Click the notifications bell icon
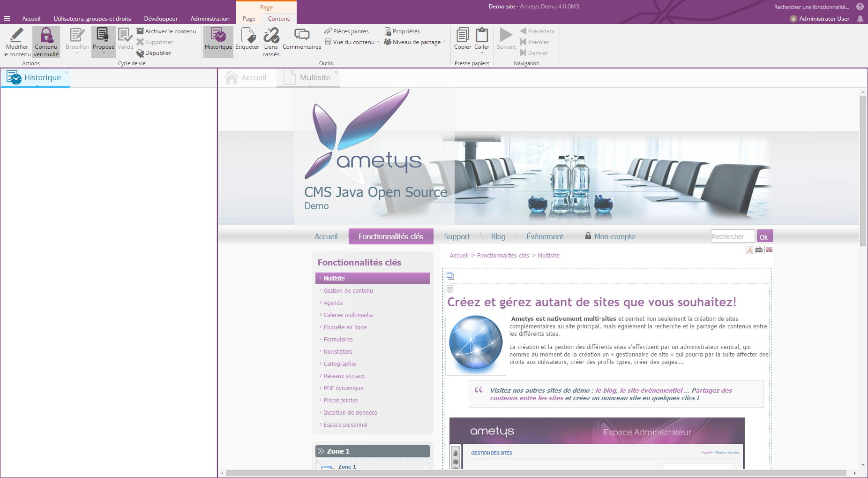The image size is (868, 478). click(x=860, y=19)
